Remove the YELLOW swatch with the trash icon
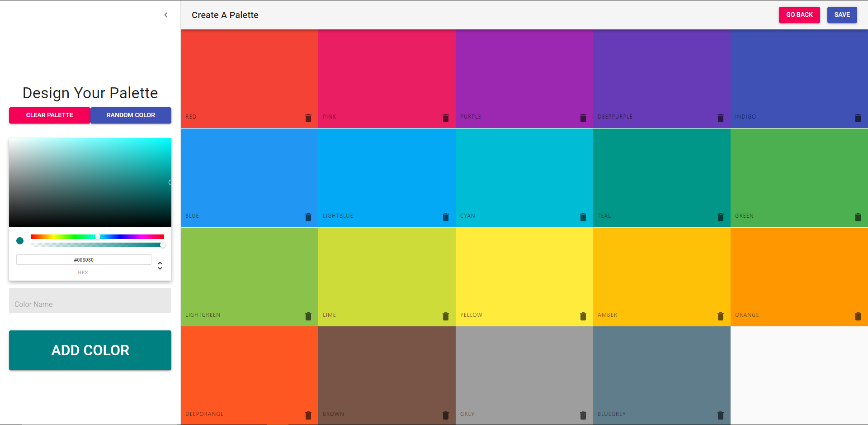 coord(583,316)
